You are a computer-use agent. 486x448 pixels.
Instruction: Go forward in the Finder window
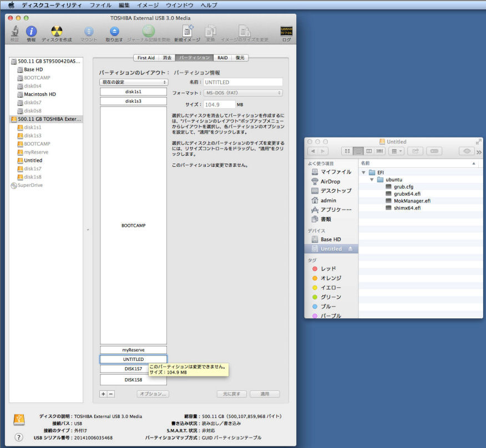323,151
